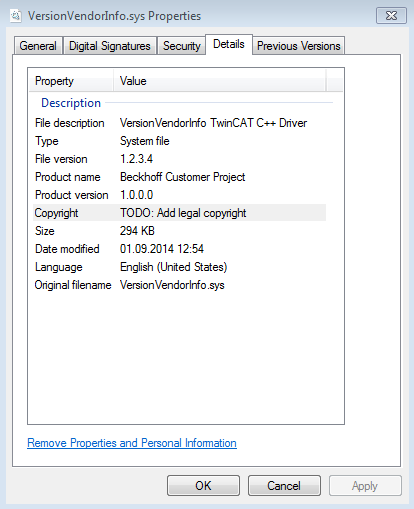This screenshot has width=414, height=509.
Task: Select the File version property label
Action: pos(61,159)
